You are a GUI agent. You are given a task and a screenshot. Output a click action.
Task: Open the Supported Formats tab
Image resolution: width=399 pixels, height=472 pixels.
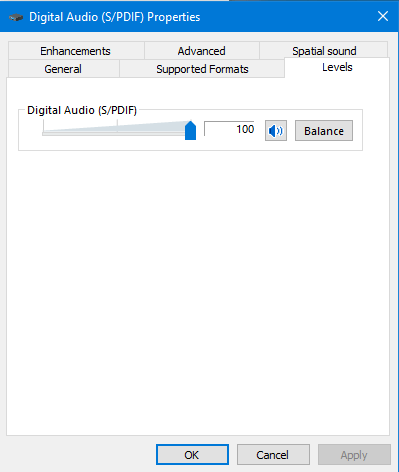click(202, 69)
